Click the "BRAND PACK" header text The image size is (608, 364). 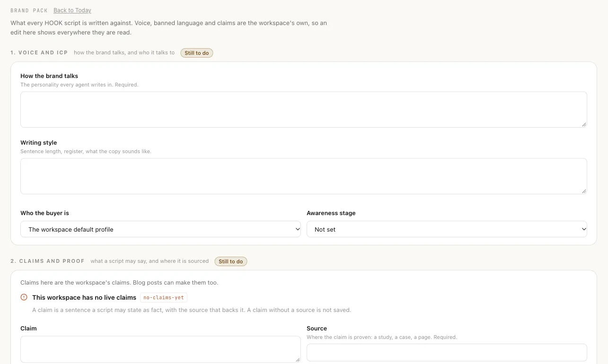29,10
